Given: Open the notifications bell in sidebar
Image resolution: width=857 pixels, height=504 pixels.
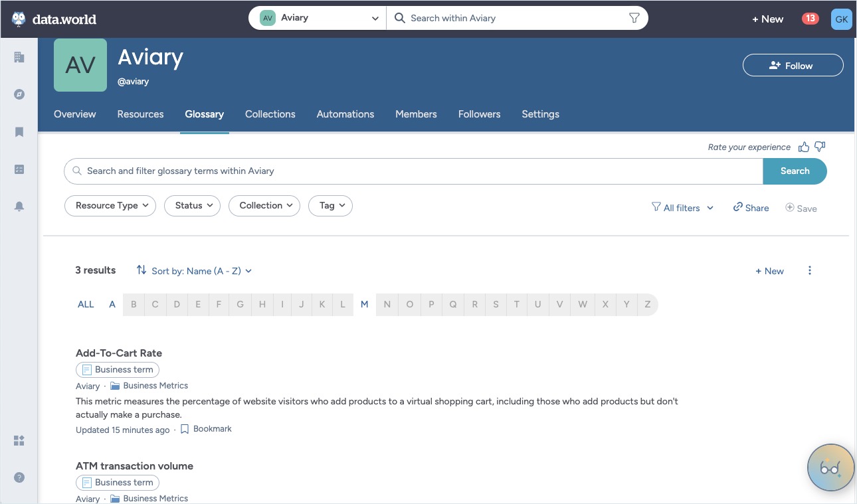Looking at the screenshot, I should point(19,207).
